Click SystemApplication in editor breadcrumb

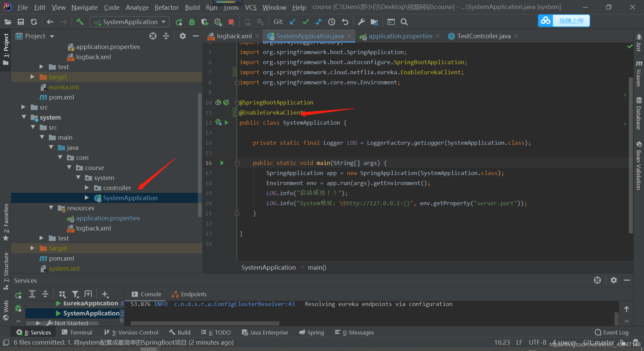click(268, 267)
